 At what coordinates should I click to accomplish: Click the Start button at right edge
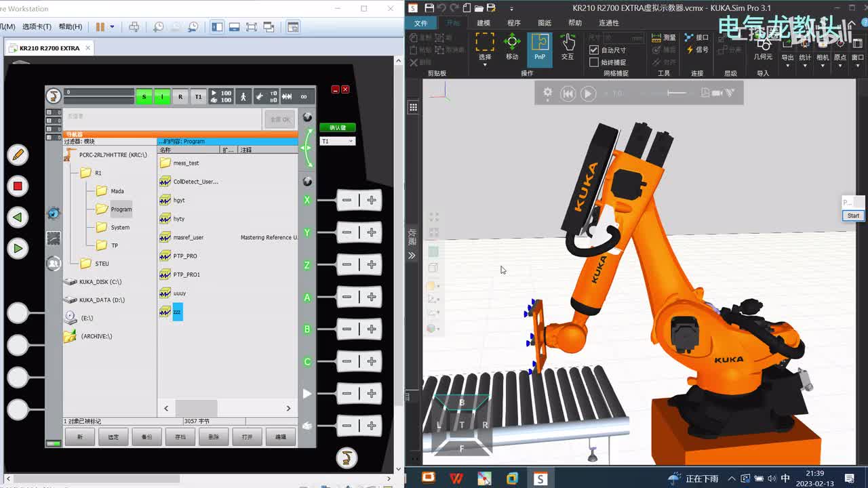click(853, 216)
